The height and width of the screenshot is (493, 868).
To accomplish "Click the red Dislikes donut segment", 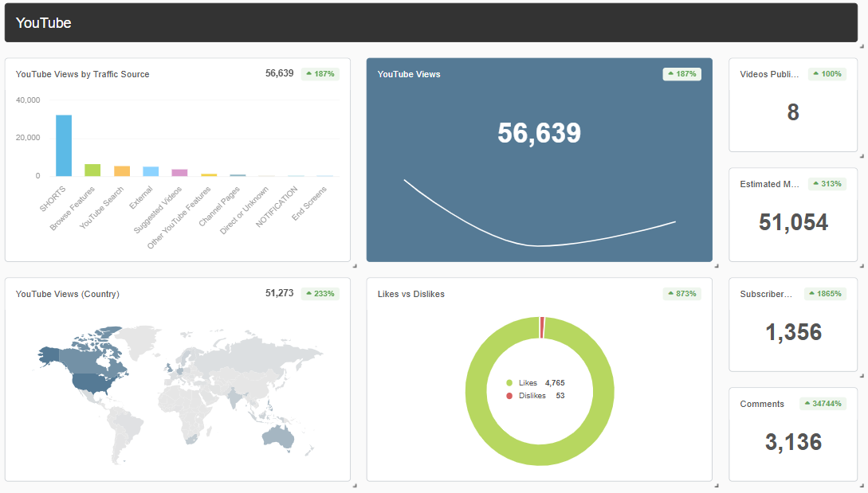I will (x=543, y=327).
